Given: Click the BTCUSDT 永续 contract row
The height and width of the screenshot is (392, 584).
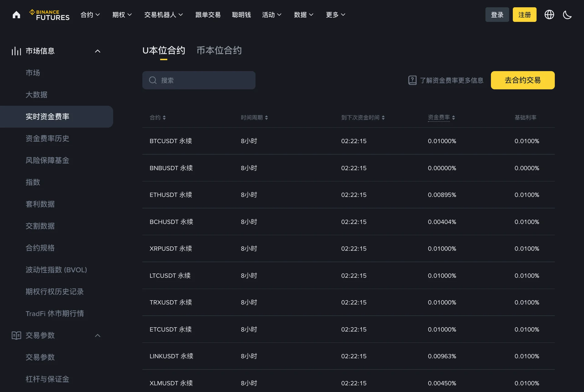Looking at the screenshot, I should pyautogui.click(x=348, y=141).
